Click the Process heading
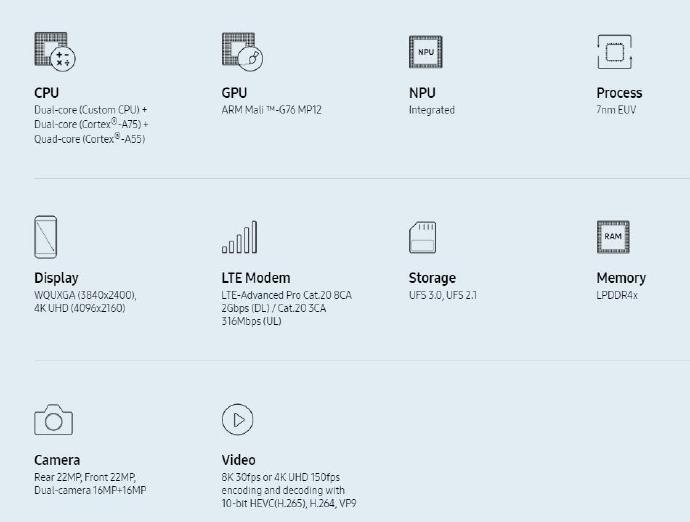 (619, 93)
